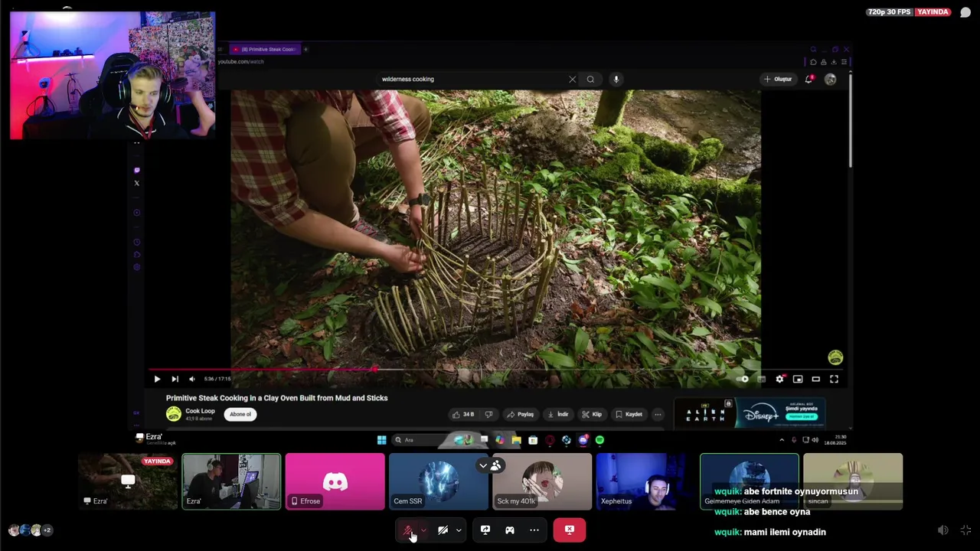The height and width of the screenshot is (551, 980).
Task: Open Cook Loop channel avatar
Action: tap(174, 414)
